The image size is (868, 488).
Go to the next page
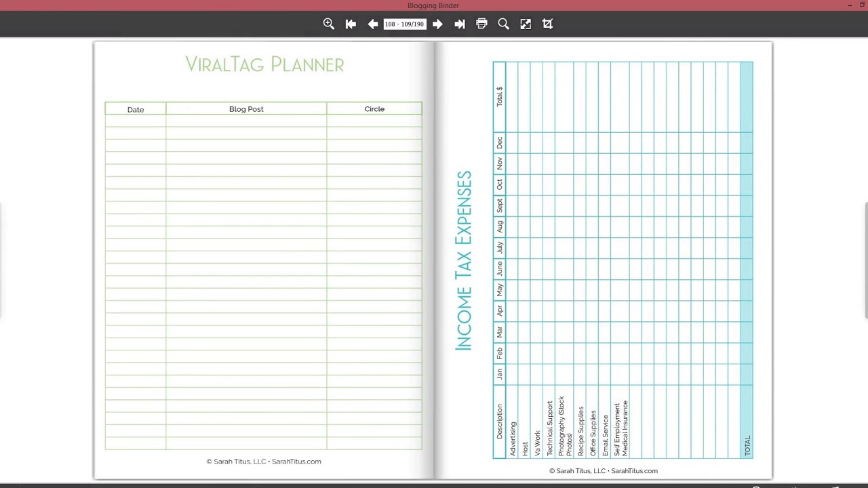[437, 24]
